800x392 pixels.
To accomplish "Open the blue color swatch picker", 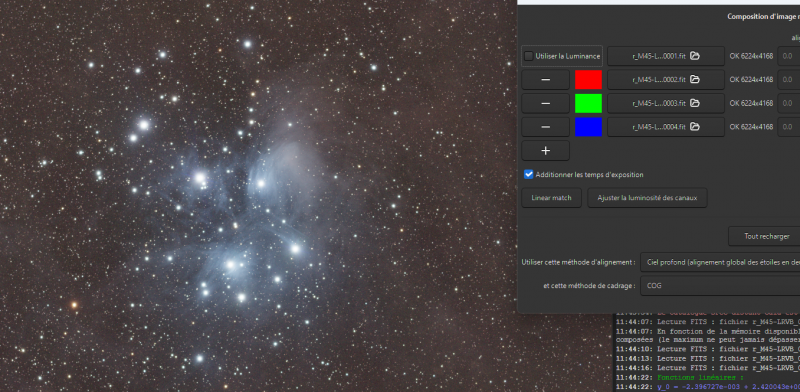I will (x=588, y=127).
